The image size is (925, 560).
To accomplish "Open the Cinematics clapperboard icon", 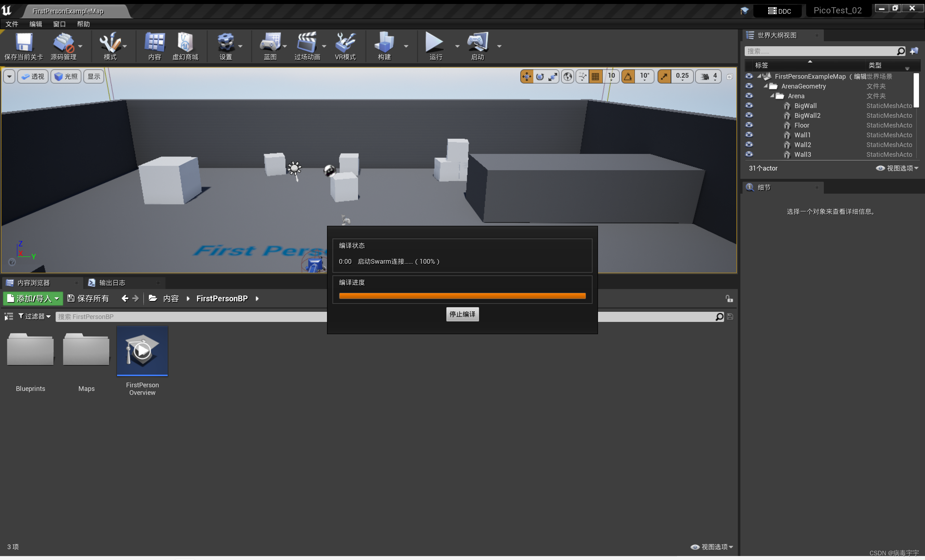I will 306,43.
